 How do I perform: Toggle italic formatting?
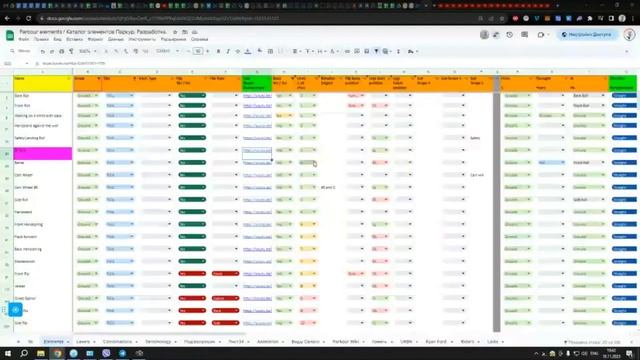[x=228, y=51]
